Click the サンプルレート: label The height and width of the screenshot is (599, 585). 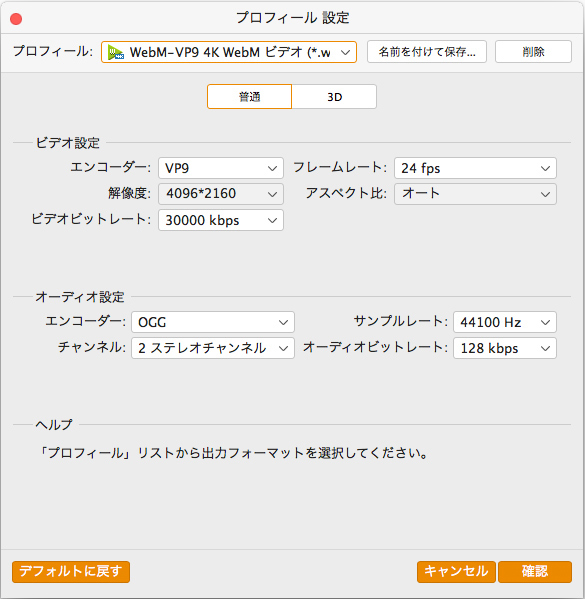click(x=400, y=321)
